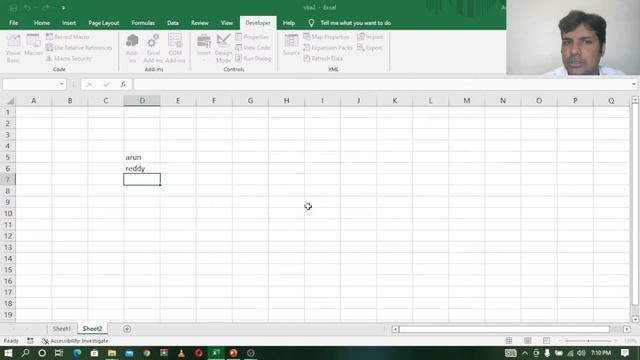This screenshot has width=640, height=360.
Task: Switch to the Home tab
Action: point(42,23)
